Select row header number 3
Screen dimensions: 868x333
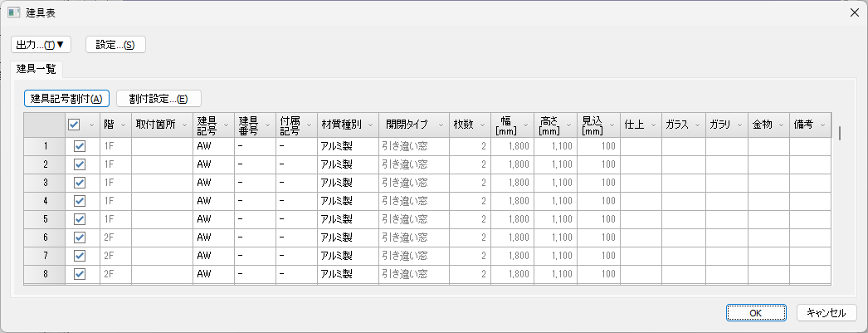(x=44, y=182)
